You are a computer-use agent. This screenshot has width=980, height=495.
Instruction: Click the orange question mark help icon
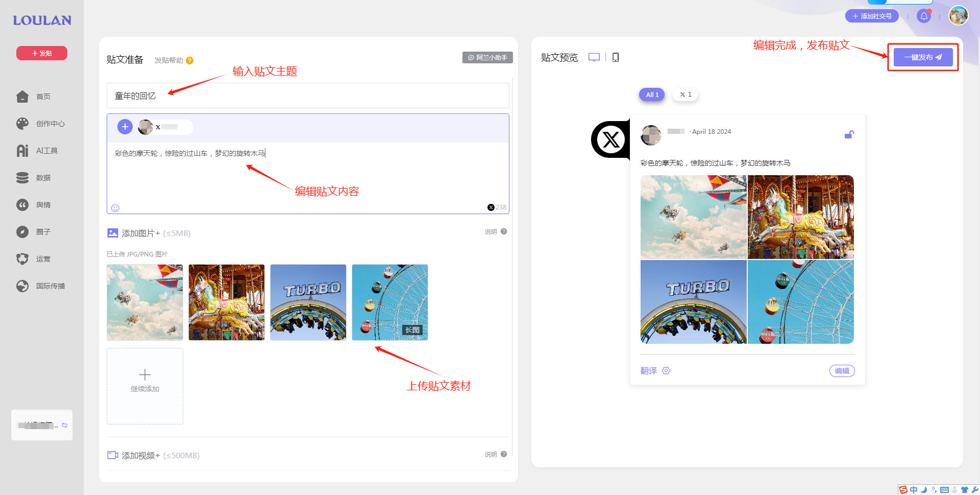[190, 60]
